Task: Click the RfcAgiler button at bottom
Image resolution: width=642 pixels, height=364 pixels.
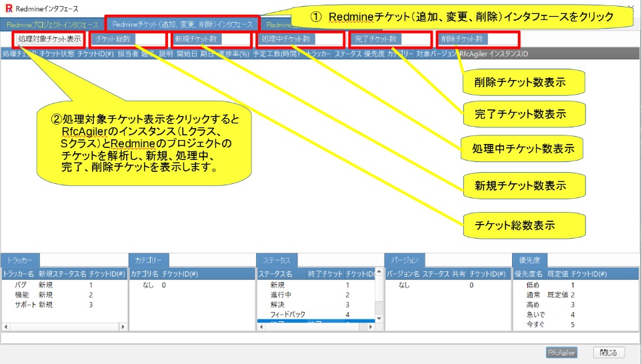Action: tap(561, 353)
